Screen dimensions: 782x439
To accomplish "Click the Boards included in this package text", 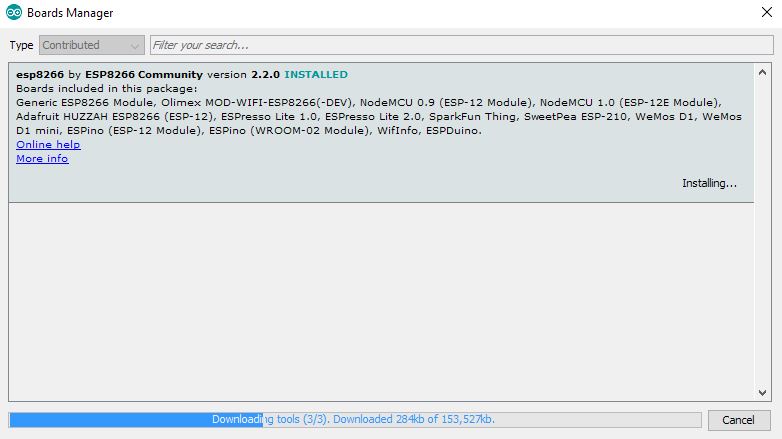I will click(107, 89).
